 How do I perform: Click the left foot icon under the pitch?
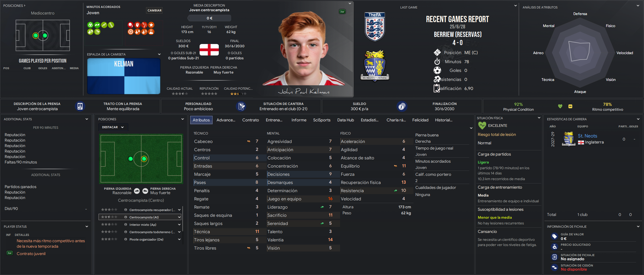[x=137, y=191]
